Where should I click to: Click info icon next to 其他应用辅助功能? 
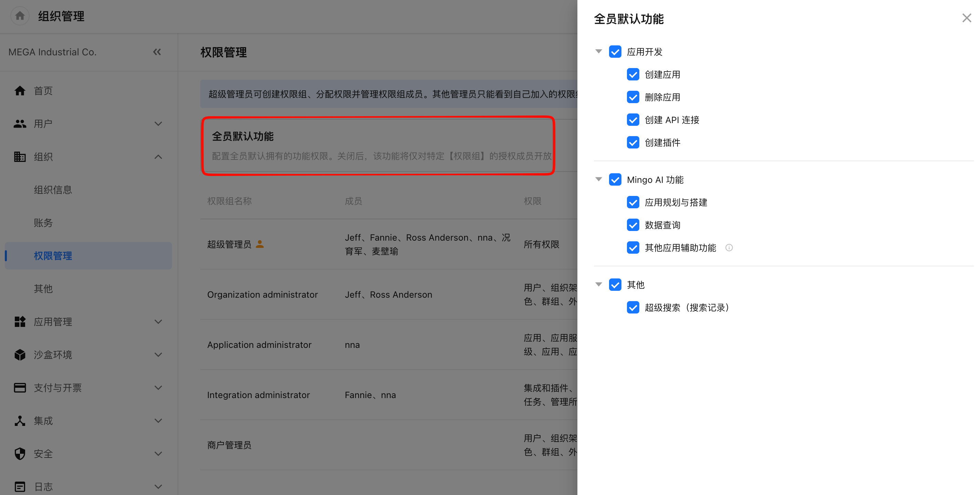pos(729,248)
